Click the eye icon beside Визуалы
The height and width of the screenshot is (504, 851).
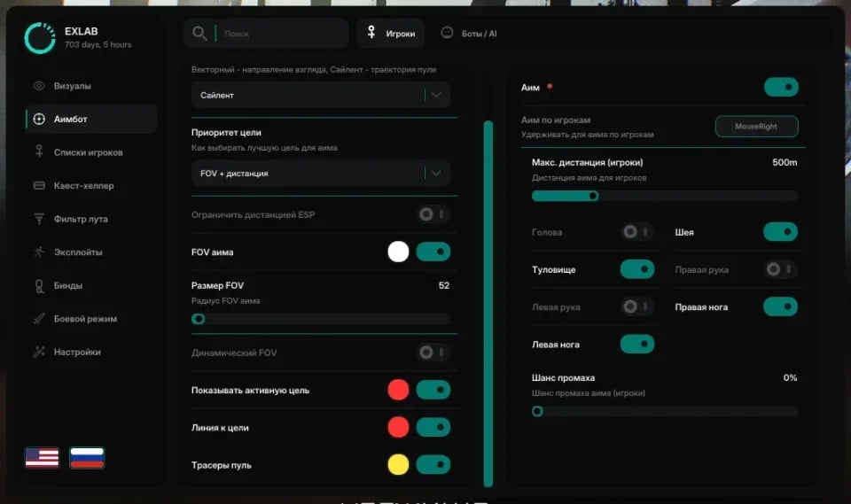[x=39, y=86]
